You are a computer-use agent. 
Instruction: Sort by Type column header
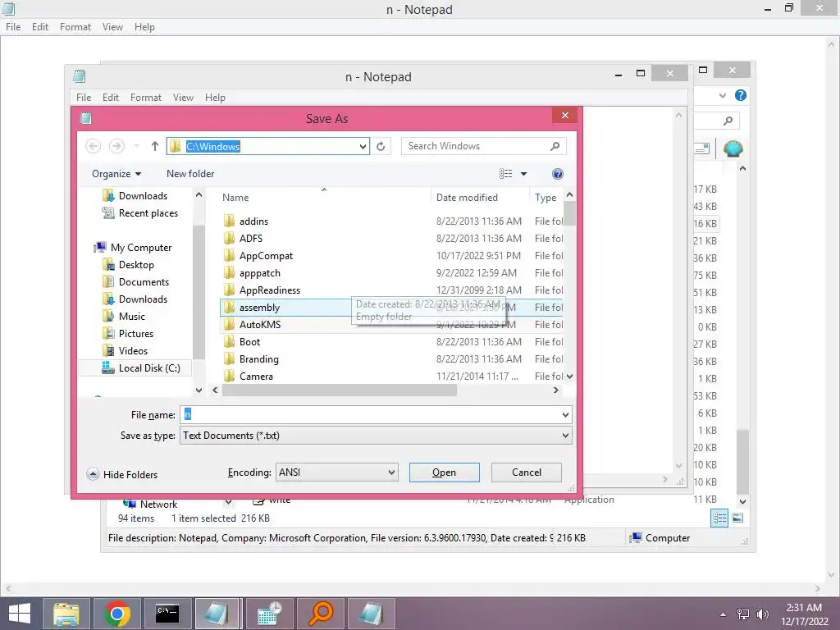point(546,197)
